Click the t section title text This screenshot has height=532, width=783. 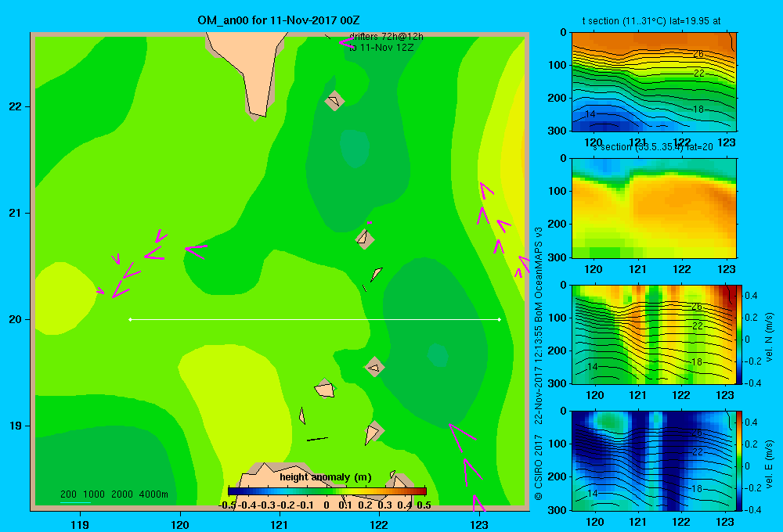651,21
